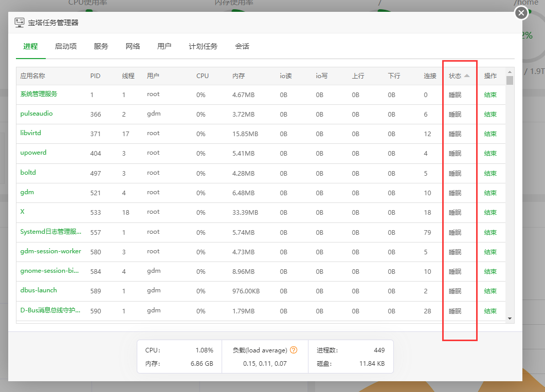Switch to the 进程 tab

[x=30, y=46]
